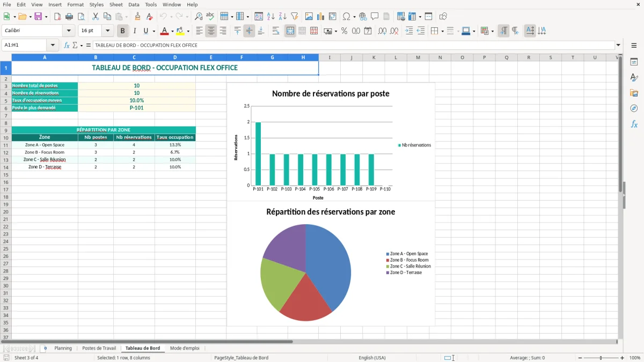Screen dimensions: 644x362
Task: Toggle Italic formatting
Action: 135,31
